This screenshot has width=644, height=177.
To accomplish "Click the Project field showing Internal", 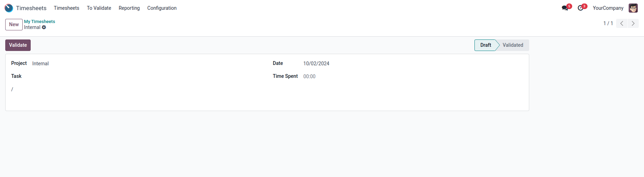I will [40, 64].
